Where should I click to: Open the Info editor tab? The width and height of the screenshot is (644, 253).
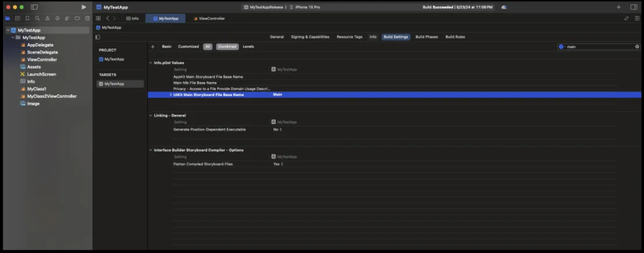click(132, 18)
